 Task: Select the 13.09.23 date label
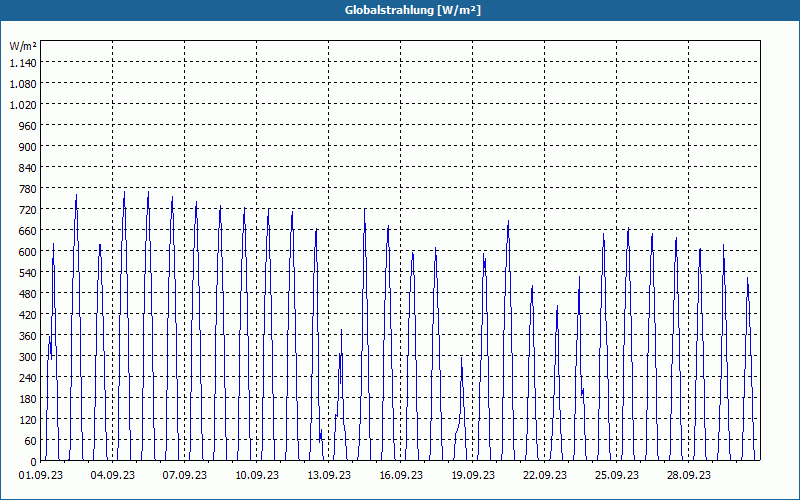[329, 475]
